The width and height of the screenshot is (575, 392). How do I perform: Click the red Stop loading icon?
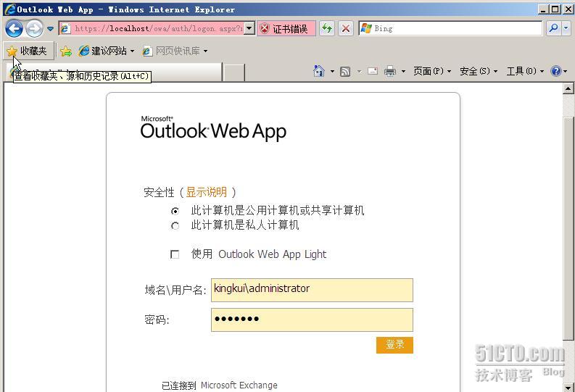(345, 28)
